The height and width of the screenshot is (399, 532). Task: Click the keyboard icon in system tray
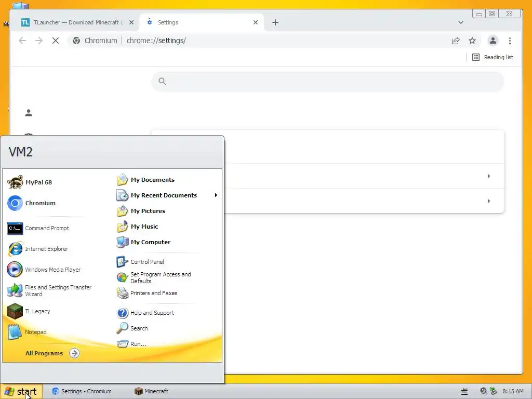click(464, 392)
